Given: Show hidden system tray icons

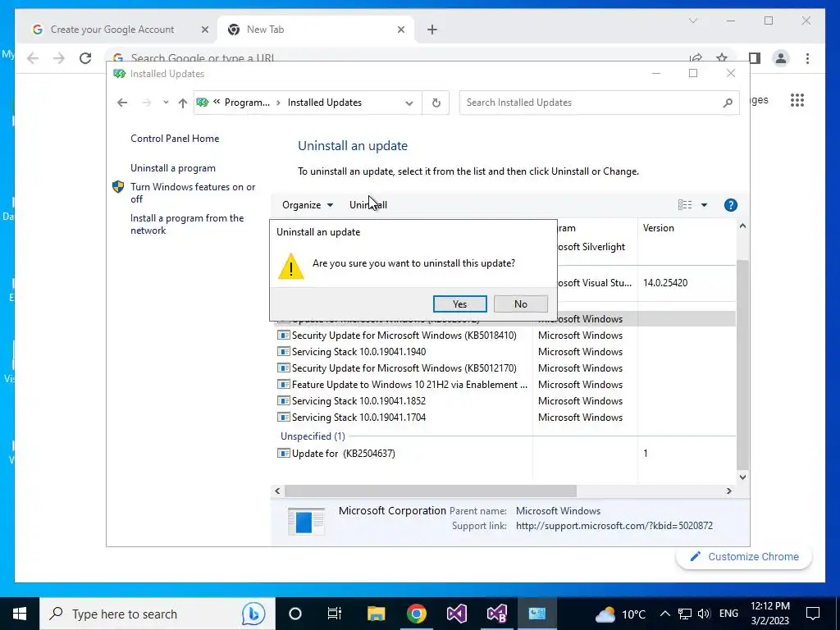Looking at the screenshot, I should click(x=664, y=614).
